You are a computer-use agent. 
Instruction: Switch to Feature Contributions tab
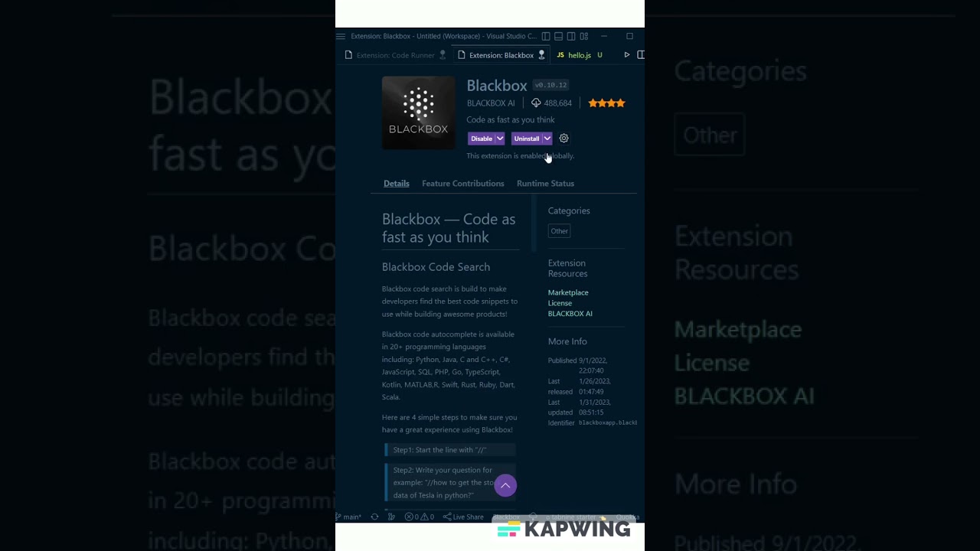point(463,184)
